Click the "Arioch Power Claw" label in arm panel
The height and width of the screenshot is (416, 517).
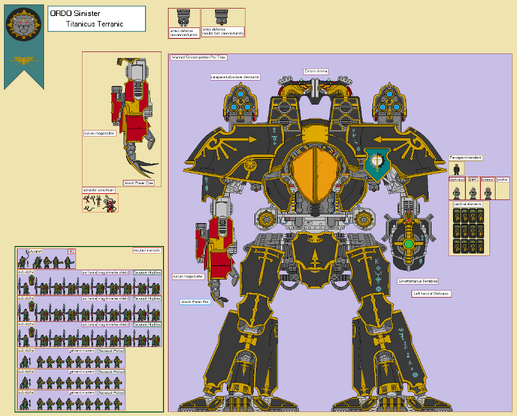tap(139, 183)
